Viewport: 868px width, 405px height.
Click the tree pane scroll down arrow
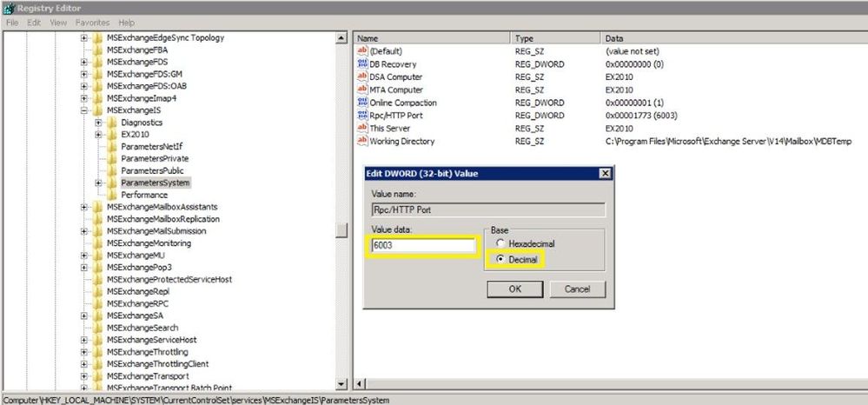point(342,383)
